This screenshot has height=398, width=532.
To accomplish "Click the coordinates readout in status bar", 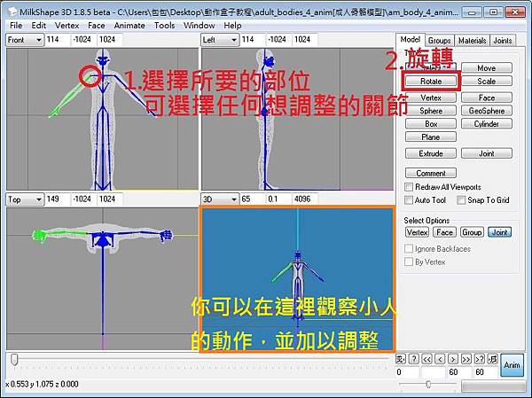I will pos(42,384).
